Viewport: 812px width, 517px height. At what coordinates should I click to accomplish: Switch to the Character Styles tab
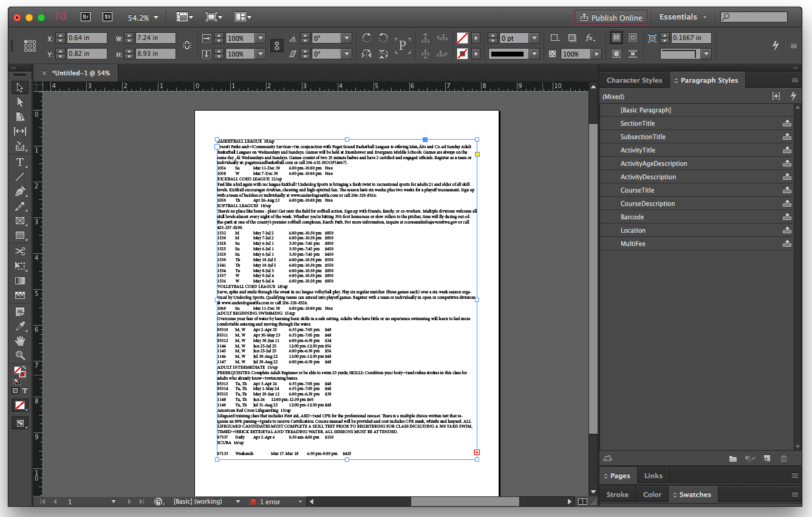click(634, 80)
